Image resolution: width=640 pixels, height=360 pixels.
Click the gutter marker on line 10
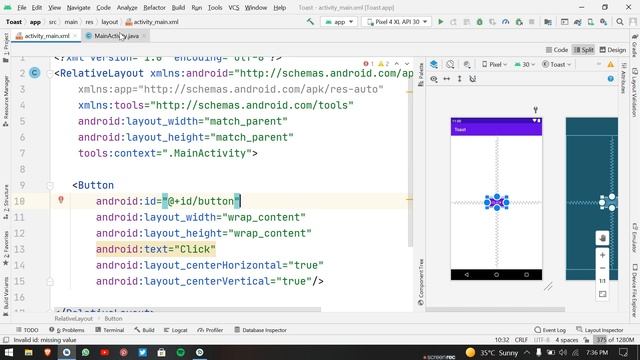[61, 200]
